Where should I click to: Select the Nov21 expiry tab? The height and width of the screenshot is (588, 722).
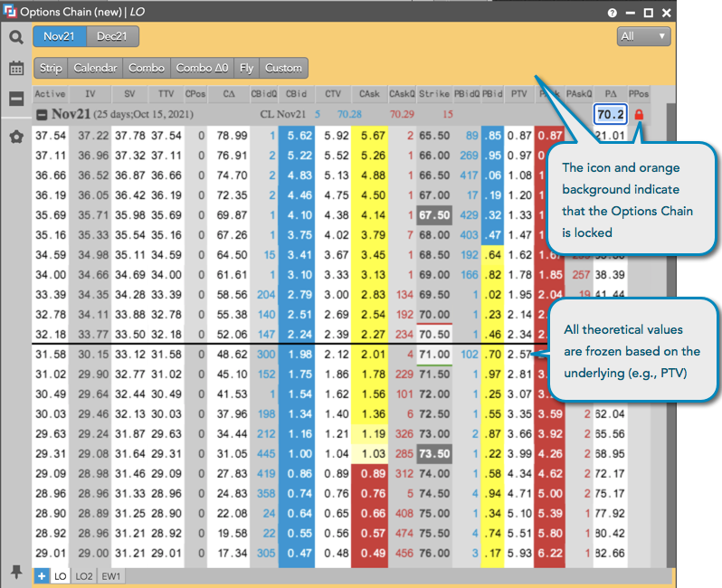(60, 36)
